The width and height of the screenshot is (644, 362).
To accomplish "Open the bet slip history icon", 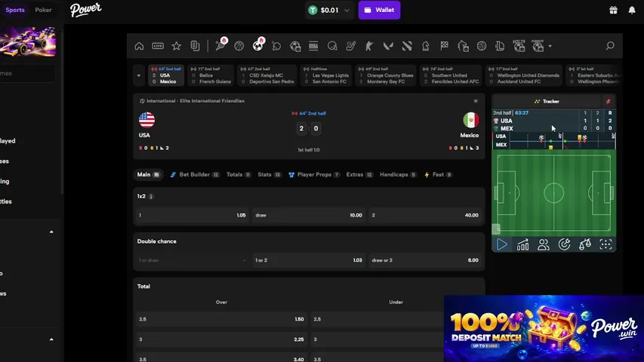I will tap(195, 46).
